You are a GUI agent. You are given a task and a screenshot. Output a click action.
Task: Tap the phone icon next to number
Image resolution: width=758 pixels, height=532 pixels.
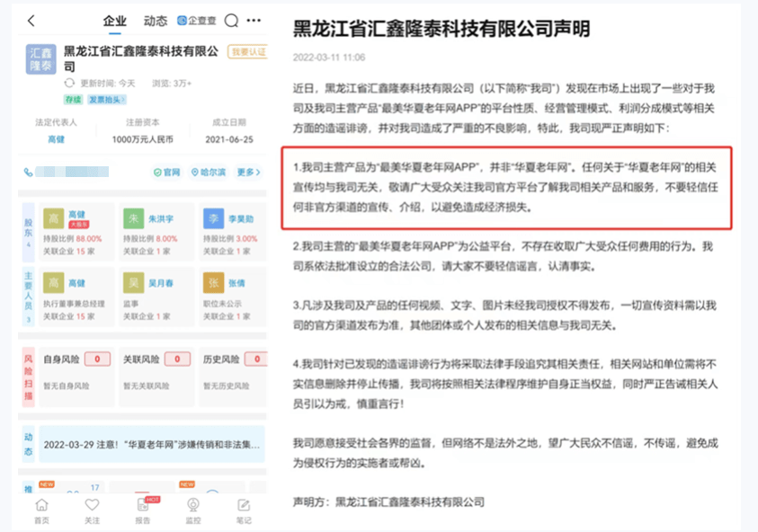[29, 173]
